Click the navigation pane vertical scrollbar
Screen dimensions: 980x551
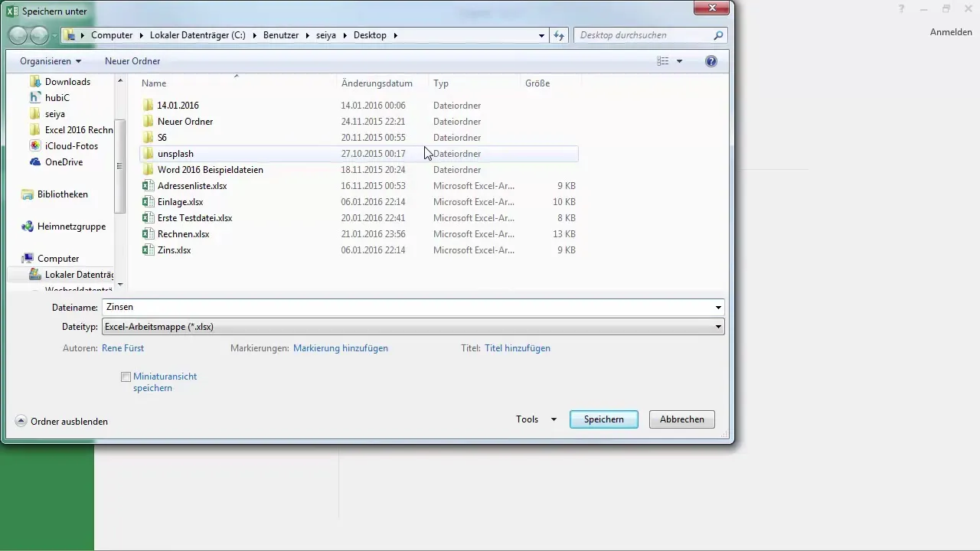(119, 166)
